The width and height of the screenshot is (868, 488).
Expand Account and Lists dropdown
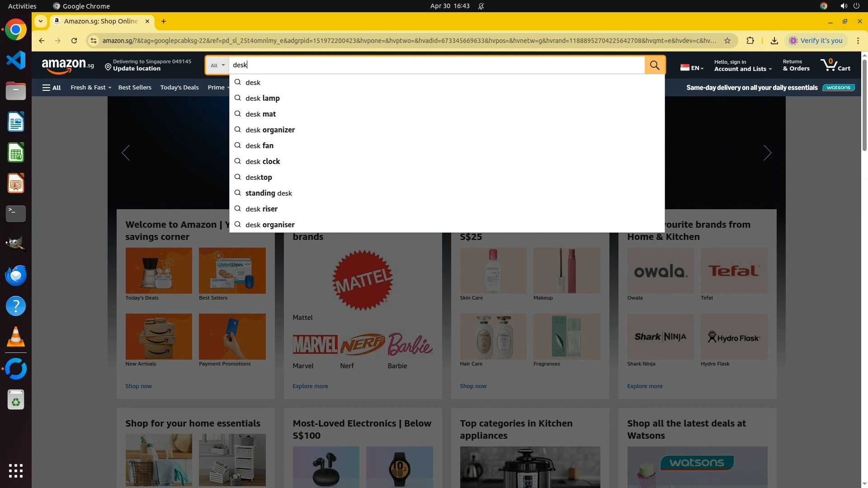[x=743, y=69]
